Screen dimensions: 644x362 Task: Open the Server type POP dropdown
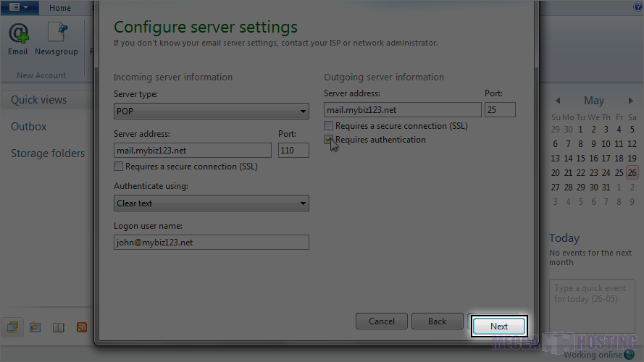click(212, 111)
